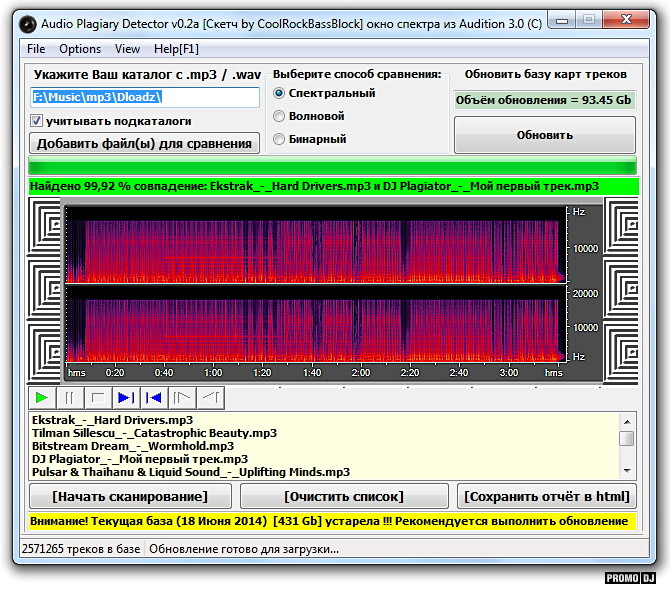Open the File menu

[x=36, y=49]
